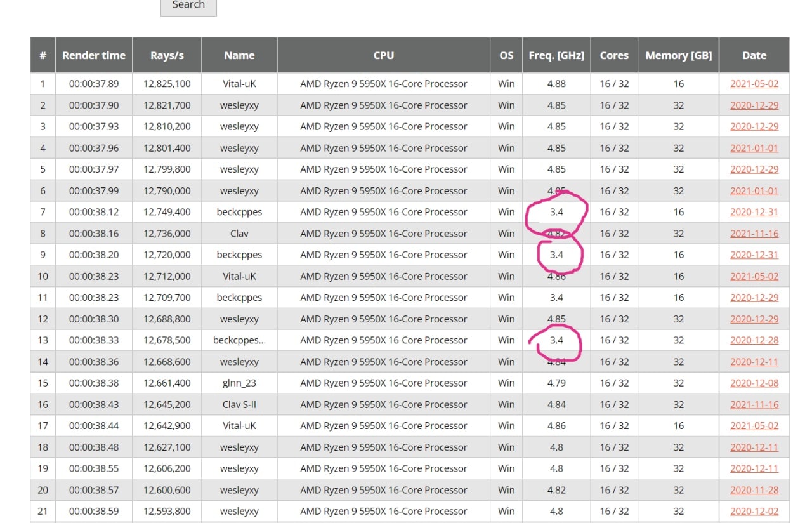Open the 2021-11-16 date link in row 16
Screen dimensions: 812x523
tap(754, 404)
